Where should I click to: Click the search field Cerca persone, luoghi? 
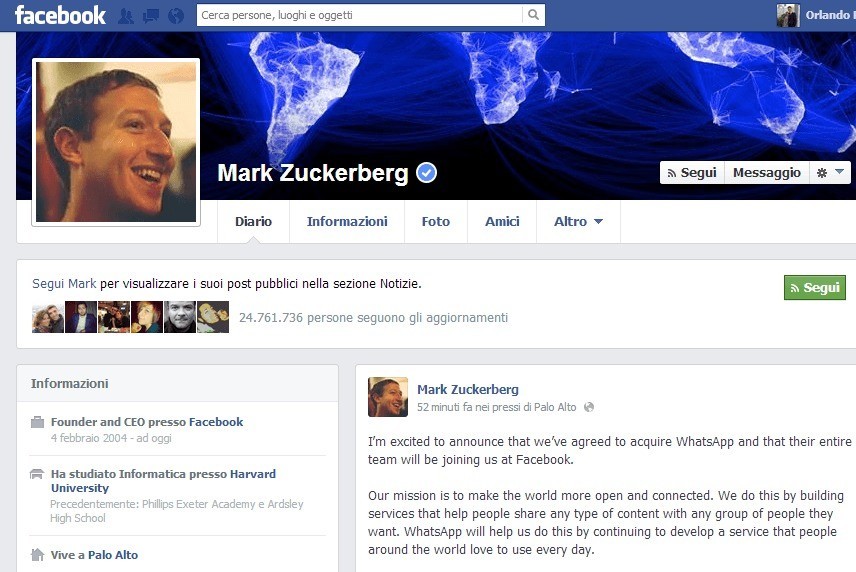pyautogui.click(x=359, y=15)
